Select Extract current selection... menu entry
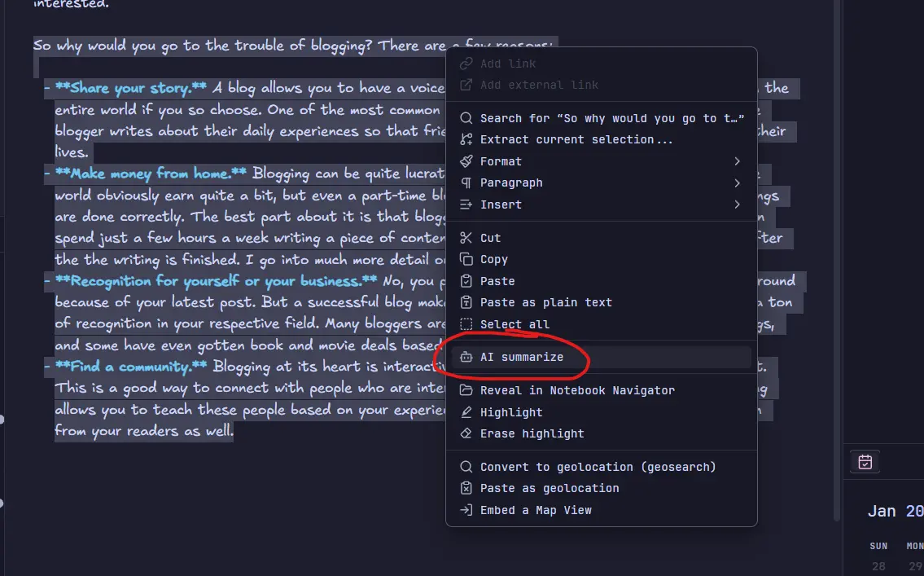924x576 pixels. [576, 139]
